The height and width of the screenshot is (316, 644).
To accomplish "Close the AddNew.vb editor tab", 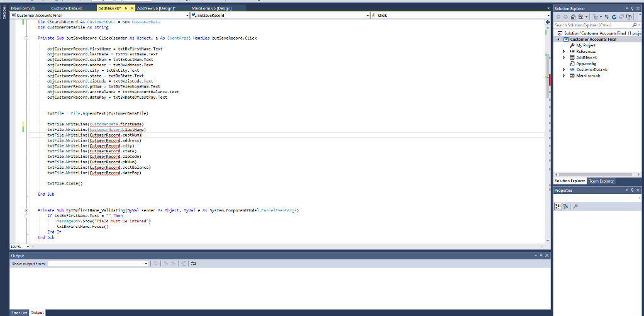I will tap(132, 8).
